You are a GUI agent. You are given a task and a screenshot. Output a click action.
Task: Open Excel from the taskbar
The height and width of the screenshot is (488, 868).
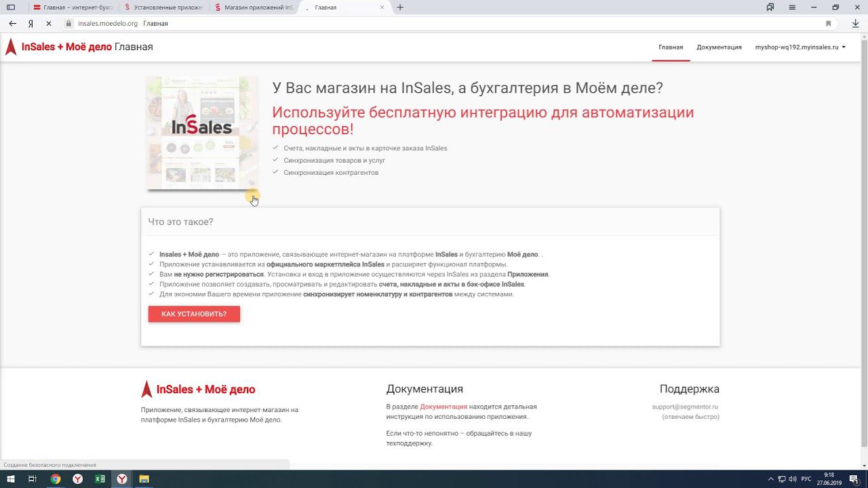tap(100, 479)
